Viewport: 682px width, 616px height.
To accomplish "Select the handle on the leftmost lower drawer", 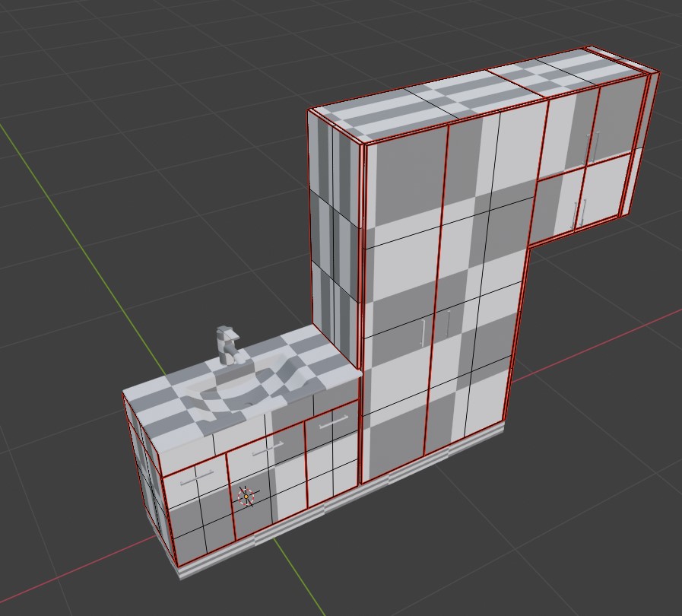I will tap(197, 478).
